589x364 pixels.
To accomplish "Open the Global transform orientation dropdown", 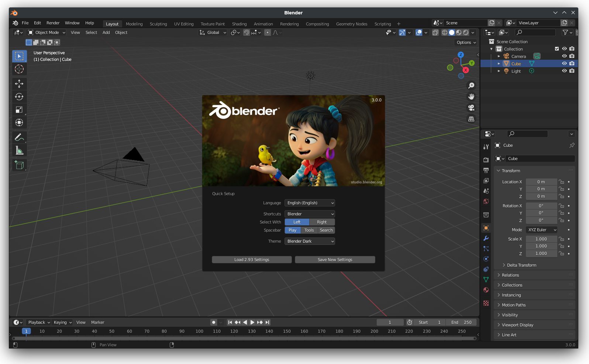I will coord(213,32).
